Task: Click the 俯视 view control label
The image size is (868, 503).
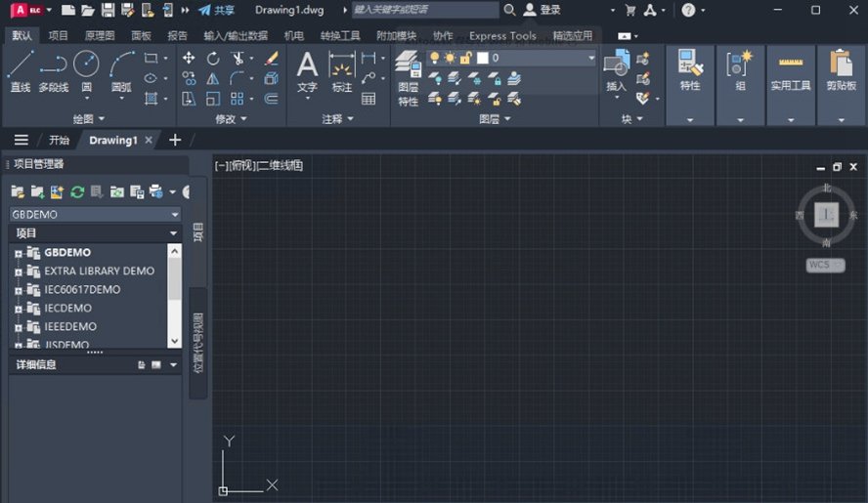Action: (241, 165)
